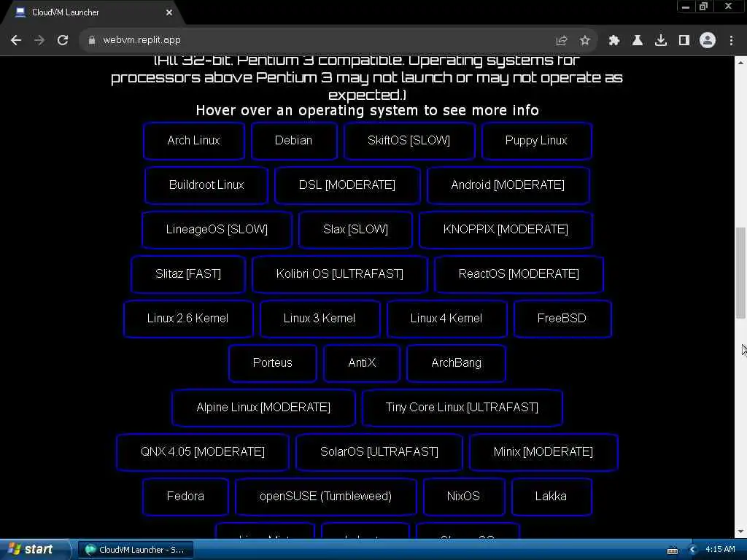Reload the webvm.replit.app page
The width and height of the screenshot is (747, 560).
click(x=63, y=40)
